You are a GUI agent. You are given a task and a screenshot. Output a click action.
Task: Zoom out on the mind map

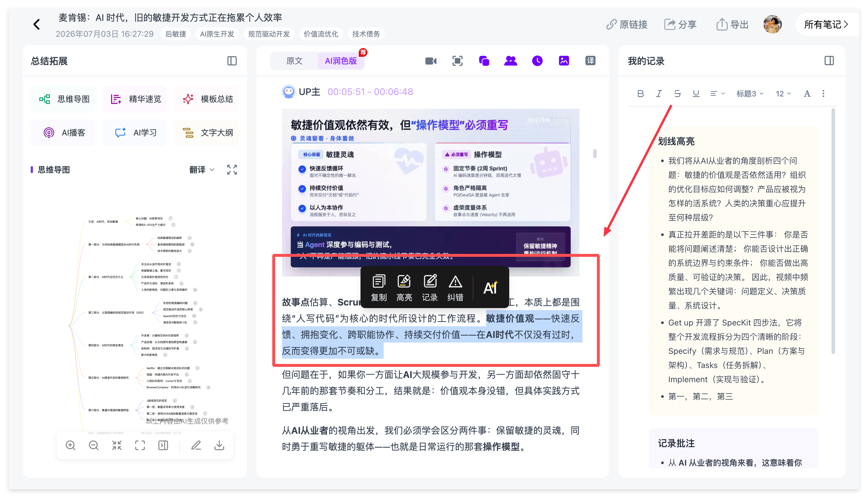tap(94, 445)
